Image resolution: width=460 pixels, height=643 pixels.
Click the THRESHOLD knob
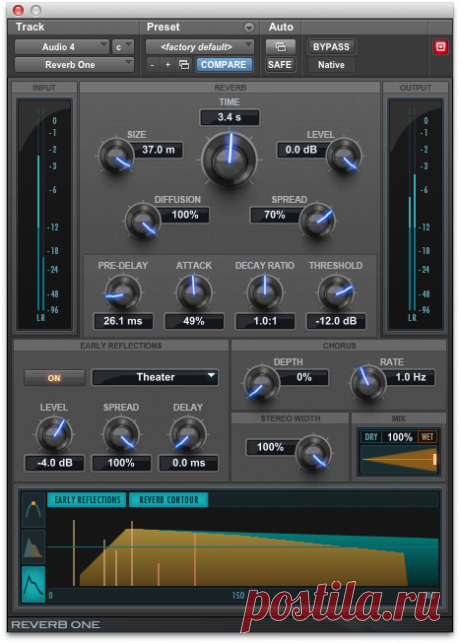336,293
